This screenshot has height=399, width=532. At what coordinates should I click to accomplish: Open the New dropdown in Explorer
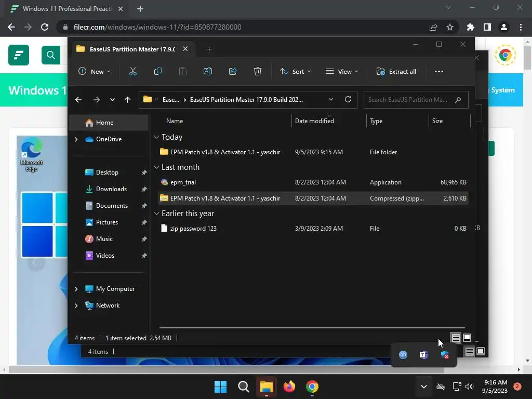[x=95, y=71]
